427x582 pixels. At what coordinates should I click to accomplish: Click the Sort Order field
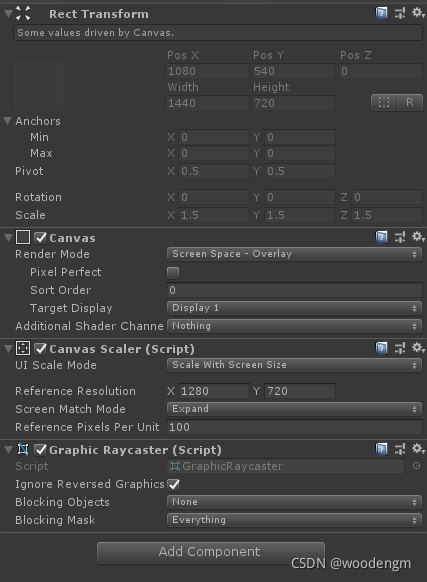pos(294,290)
